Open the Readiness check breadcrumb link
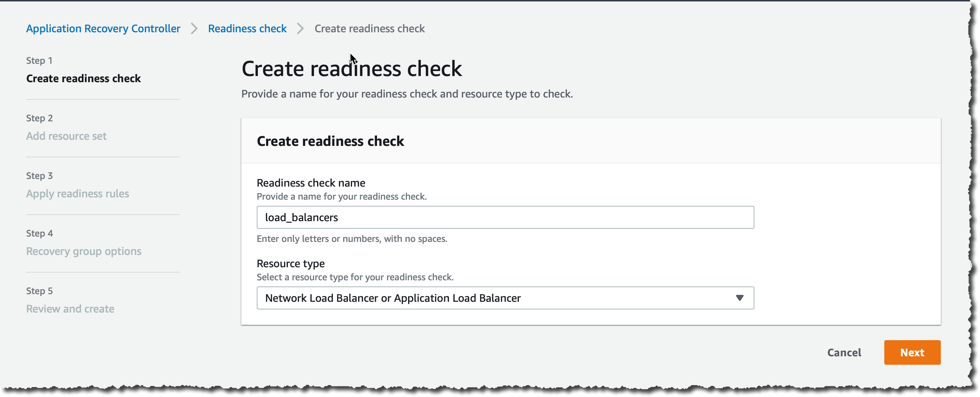 (247, 28)
